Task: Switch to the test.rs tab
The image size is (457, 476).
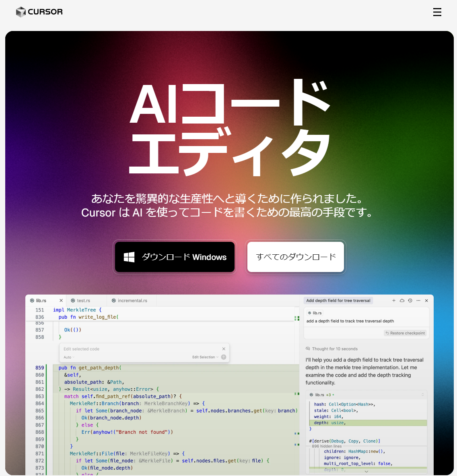Action: [x=83, y=300]
